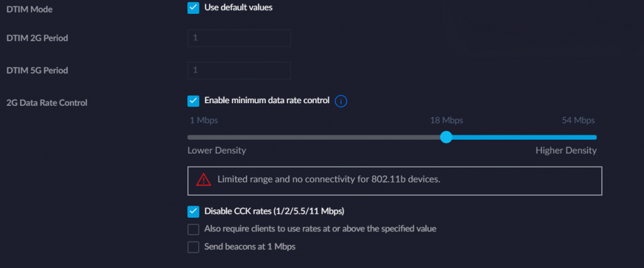Click the 54 Mbps slider label
Screen dimensions: 644x268
[578, 120]
